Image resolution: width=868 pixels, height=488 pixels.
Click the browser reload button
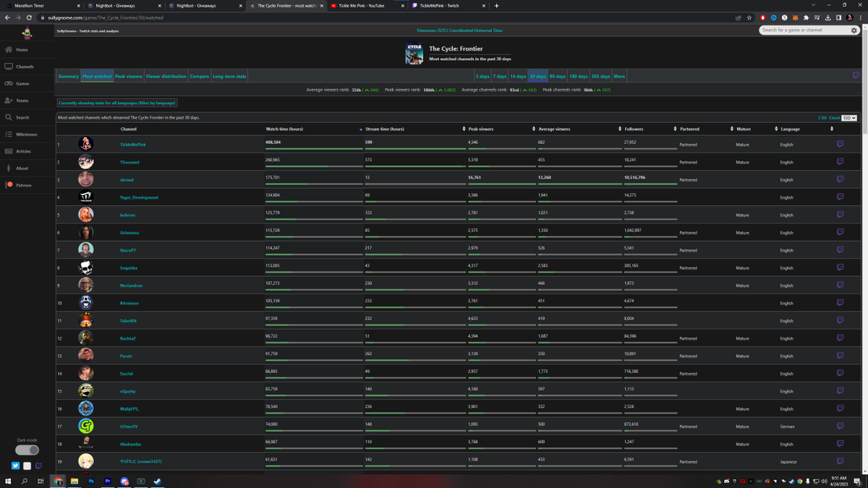[28, 17]
